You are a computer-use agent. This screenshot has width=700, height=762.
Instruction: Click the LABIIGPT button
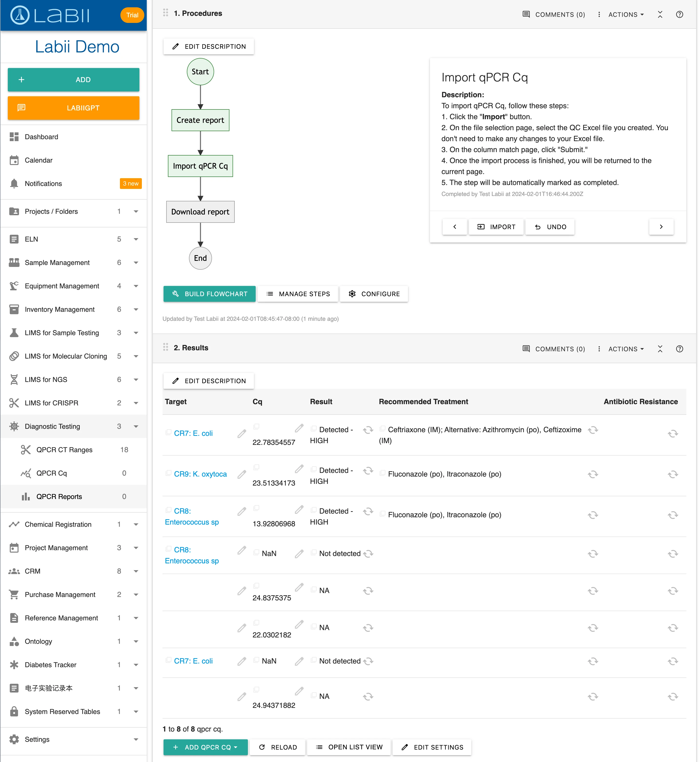tap(73, 107)
